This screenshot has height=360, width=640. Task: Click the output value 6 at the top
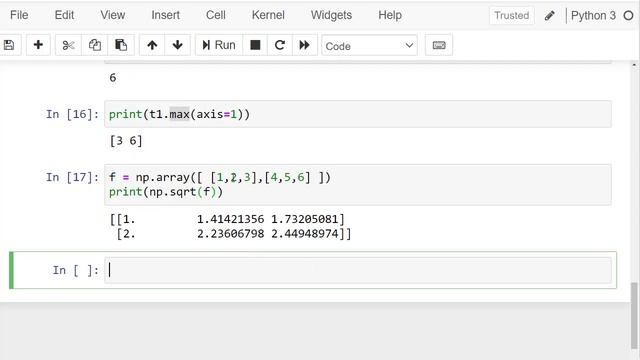click(113, 78)
